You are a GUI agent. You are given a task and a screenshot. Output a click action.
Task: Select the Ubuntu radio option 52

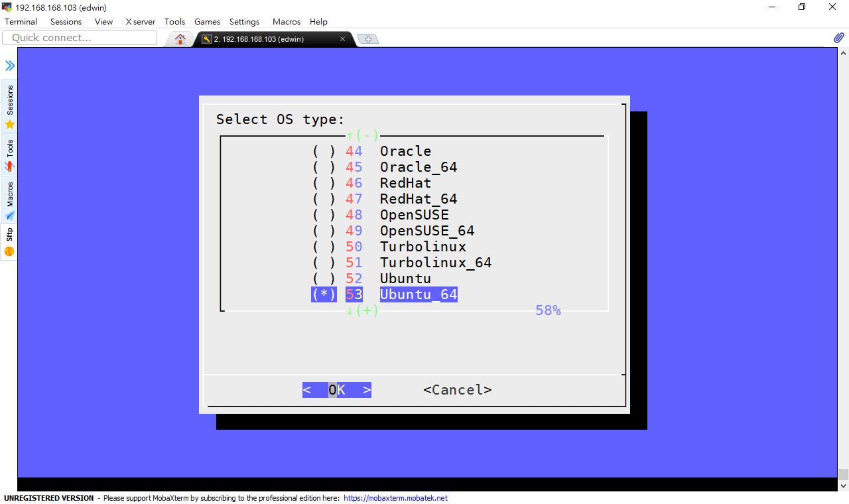pyautogui.click(x=371, y=279)
